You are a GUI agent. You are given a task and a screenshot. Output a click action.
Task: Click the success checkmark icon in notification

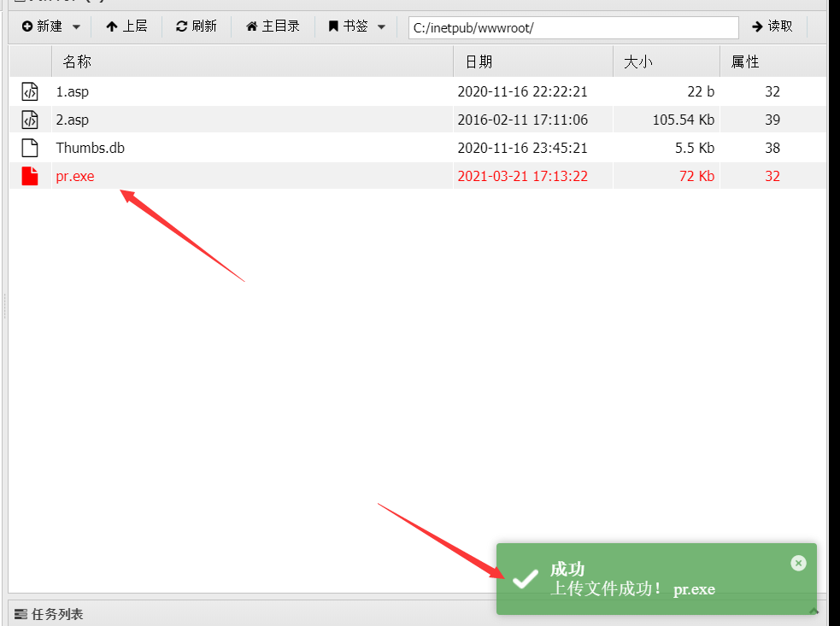[x=525, y=579]
